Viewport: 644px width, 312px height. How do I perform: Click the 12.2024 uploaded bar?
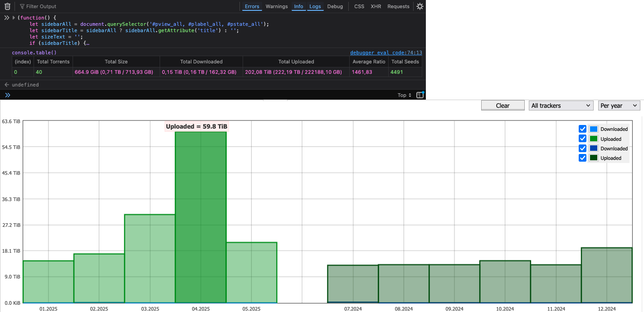pyautogui.click(x=607, y=275)
